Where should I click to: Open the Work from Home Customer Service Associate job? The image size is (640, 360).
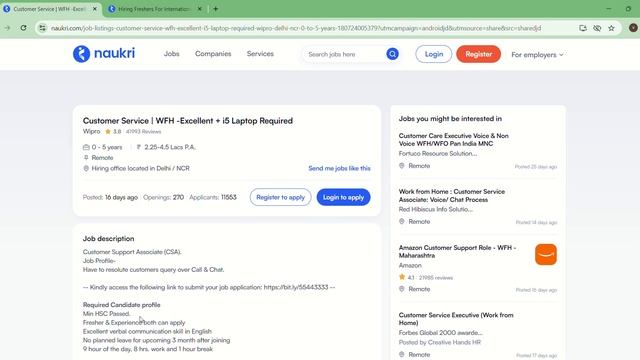452,196
